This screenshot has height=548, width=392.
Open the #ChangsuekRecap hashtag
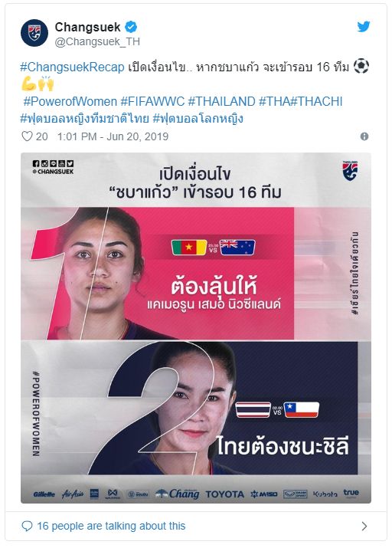[72, 67]
